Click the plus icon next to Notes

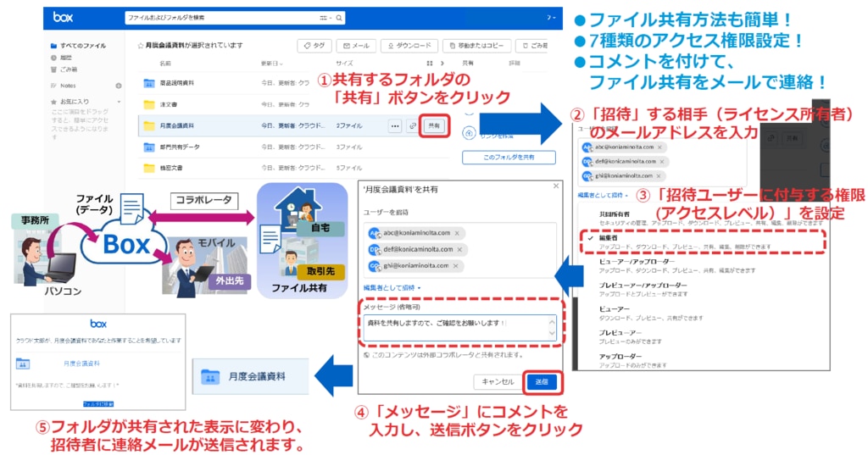point(118,86)
